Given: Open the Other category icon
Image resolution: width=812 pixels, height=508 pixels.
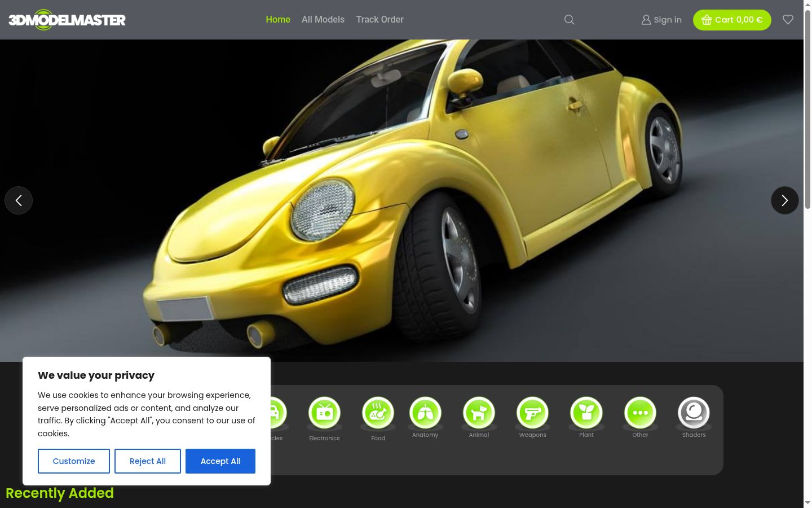Looking at the screenshot, I should coord(640,413).
